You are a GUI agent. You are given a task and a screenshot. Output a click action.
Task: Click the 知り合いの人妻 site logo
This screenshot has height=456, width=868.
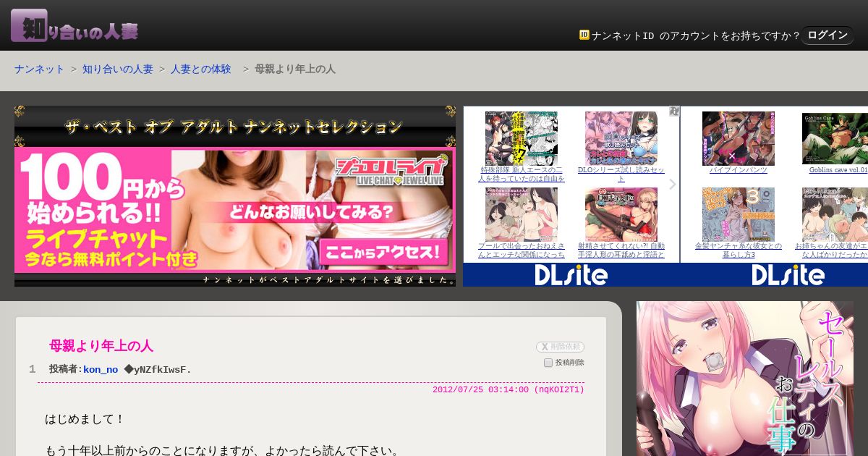pos(75,25)
